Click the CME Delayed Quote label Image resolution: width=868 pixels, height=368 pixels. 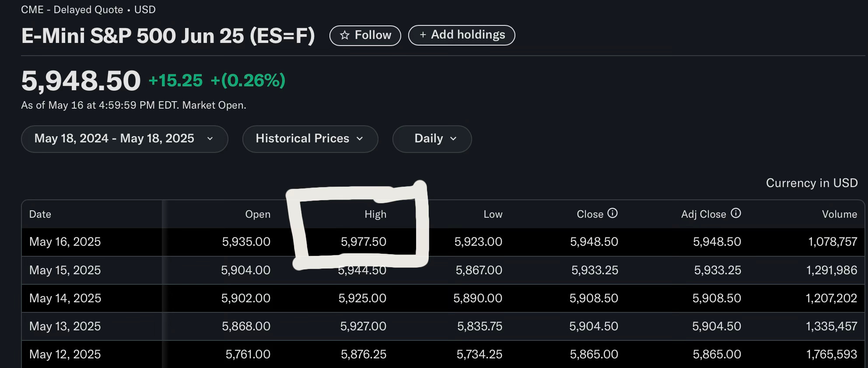coord(88,10)
